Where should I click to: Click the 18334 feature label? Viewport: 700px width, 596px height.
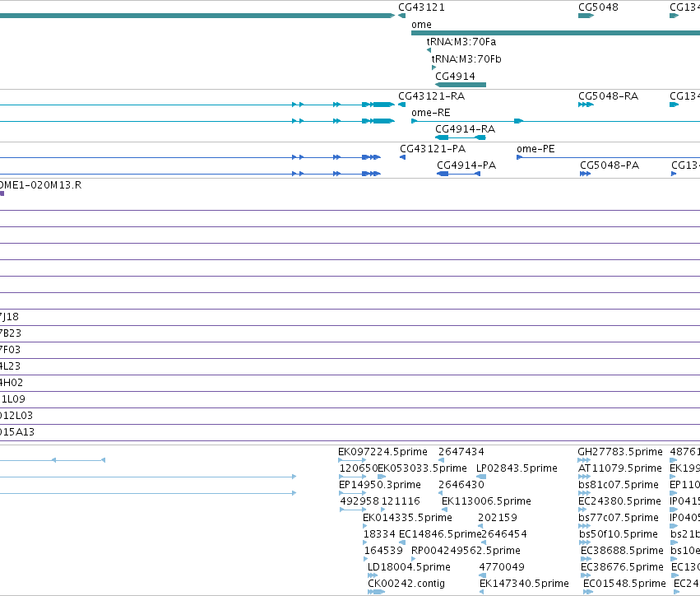click(x=379, y=534)
